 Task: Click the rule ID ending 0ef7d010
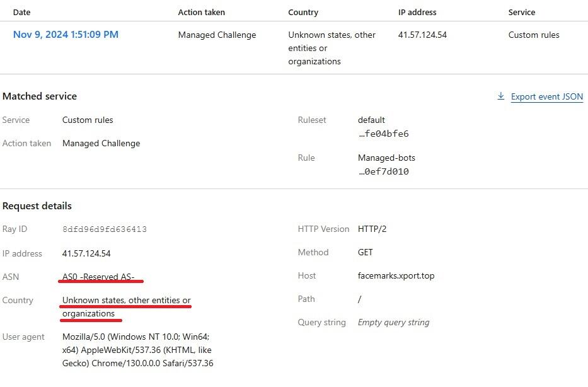pos(383,171)
